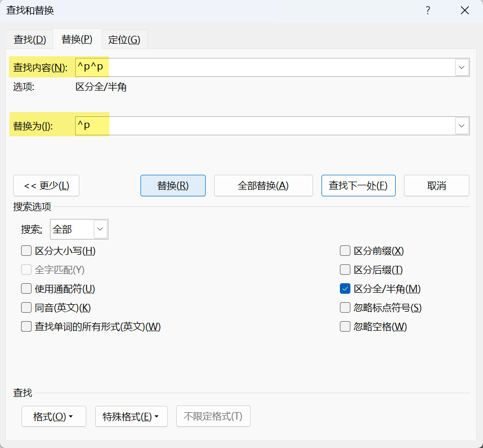Tick the 忽略标点符号(S) checkbox
Image resolution: width=483 pixels, height=448 pixels.
(x=345, y=307)
